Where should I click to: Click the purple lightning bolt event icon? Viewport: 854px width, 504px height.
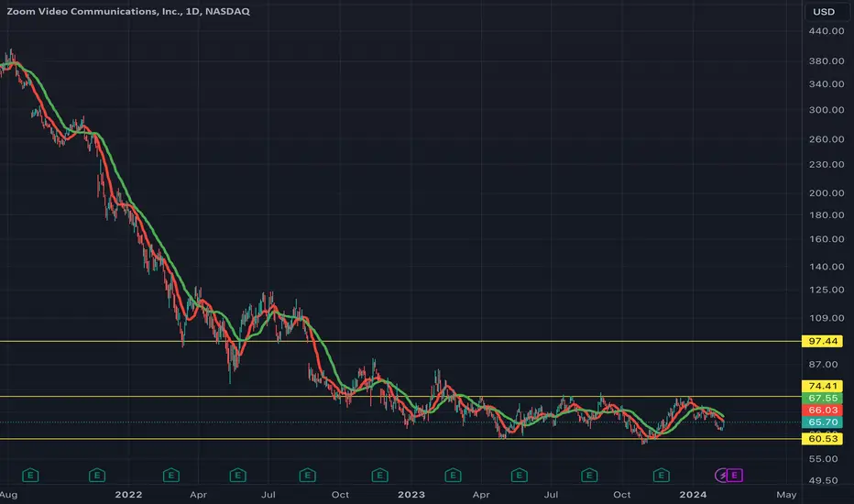pos(722,476)
